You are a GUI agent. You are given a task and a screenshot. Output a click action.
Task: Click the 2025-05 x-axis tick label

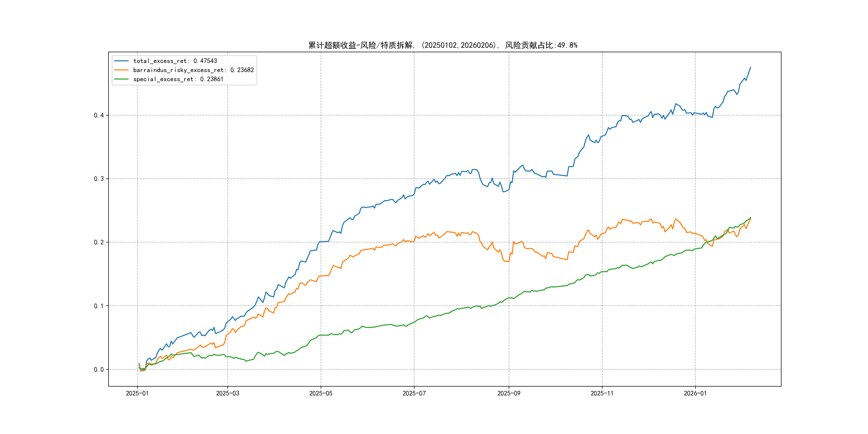coord(321,393)
